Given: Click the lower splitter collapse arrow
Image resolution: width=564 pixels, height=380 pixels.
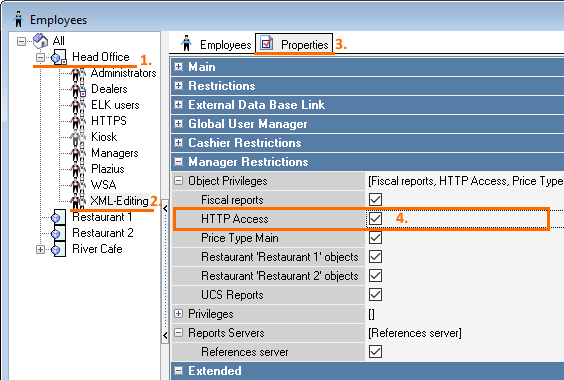Looking at the screenshot, I should point(165,335).
